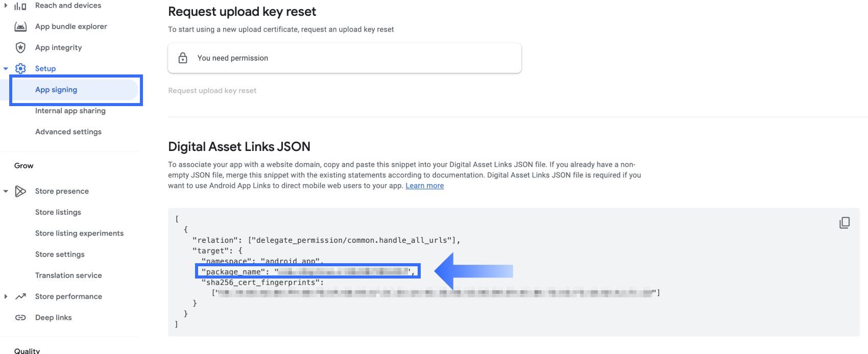The width and height of the screenshot is (868, 354).
Task: Collapse the Store presence section arrow
Action: tap(6, 191)
